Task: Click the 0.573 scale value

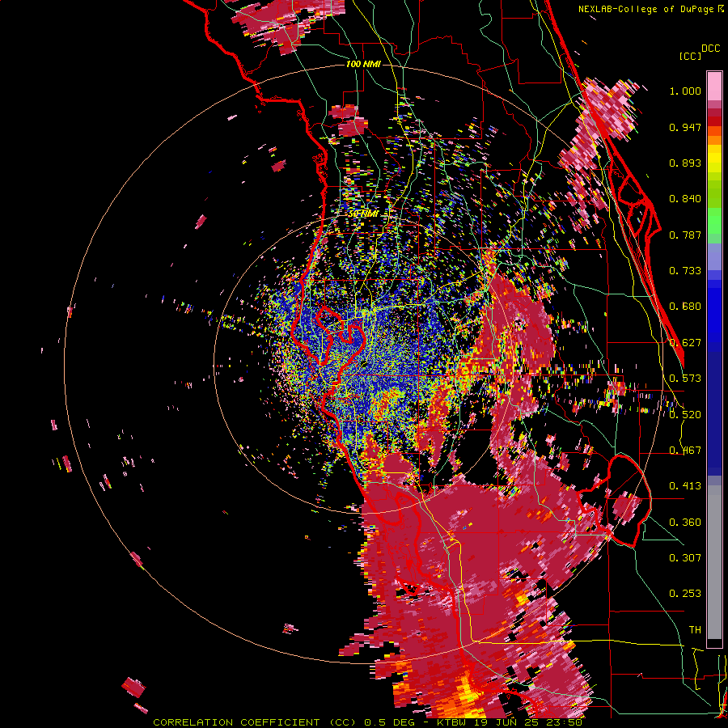Action: pyautogui.click(x=685, y=379)
